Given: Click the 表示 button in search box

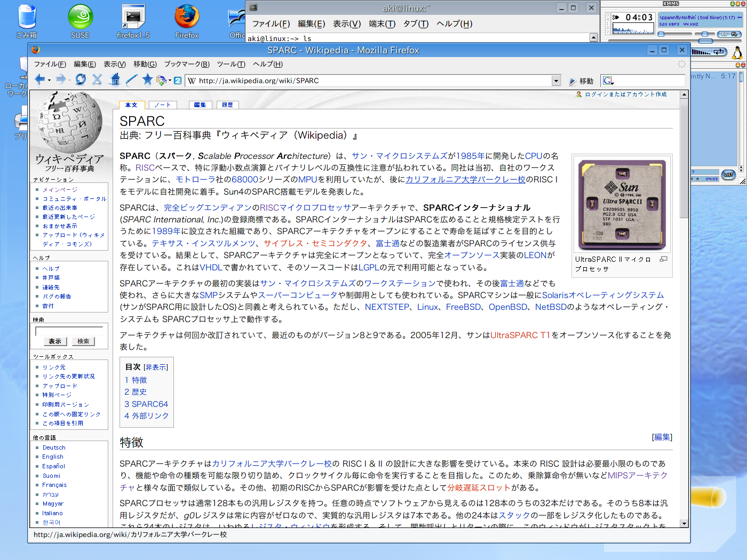Looking at the screenshot, I should click(x=55, y=341).
